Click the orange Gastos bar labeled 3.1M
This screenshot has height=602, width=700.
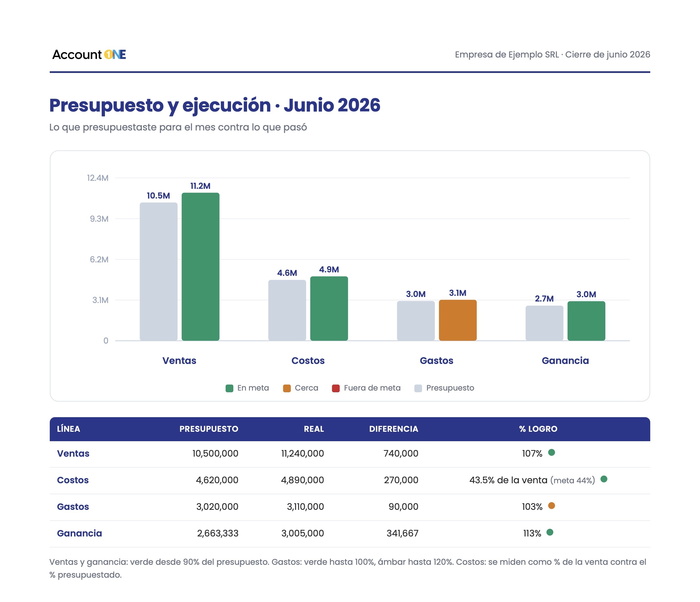pyautogui.click(x=458, y=320)
